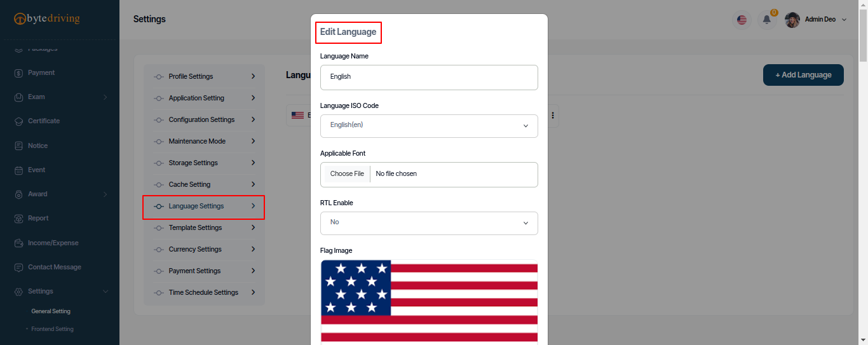Click the Contact Message sidebar icon
Viewport: 868px width, 345px height.
(x=18, y=267)
